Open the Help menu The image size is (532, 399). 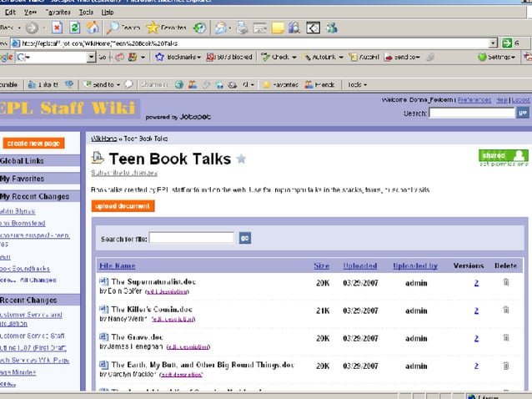tap(108, 13)
